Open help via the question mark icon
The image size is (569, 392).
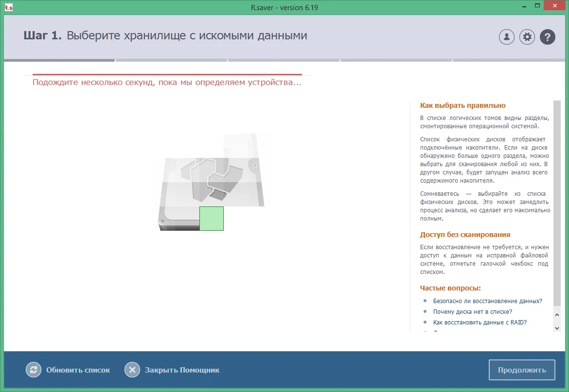pyautogui.click(x=548, y=37)
